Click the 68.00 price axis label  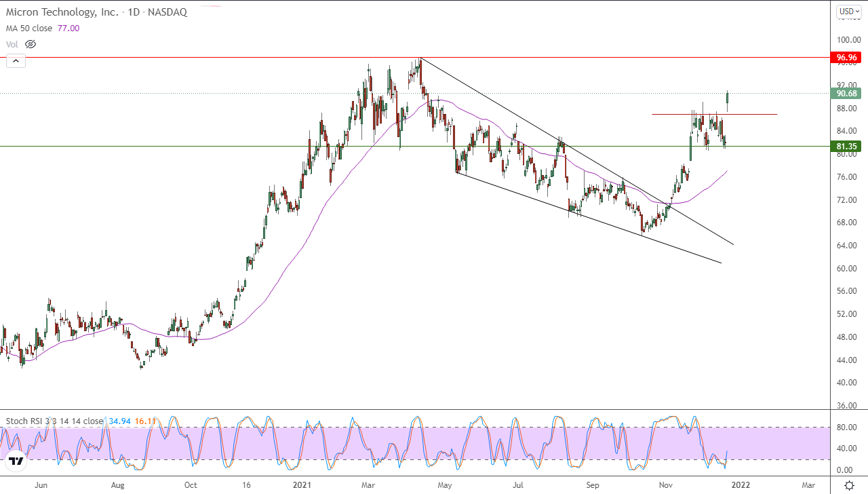click(x=847, y=223)
